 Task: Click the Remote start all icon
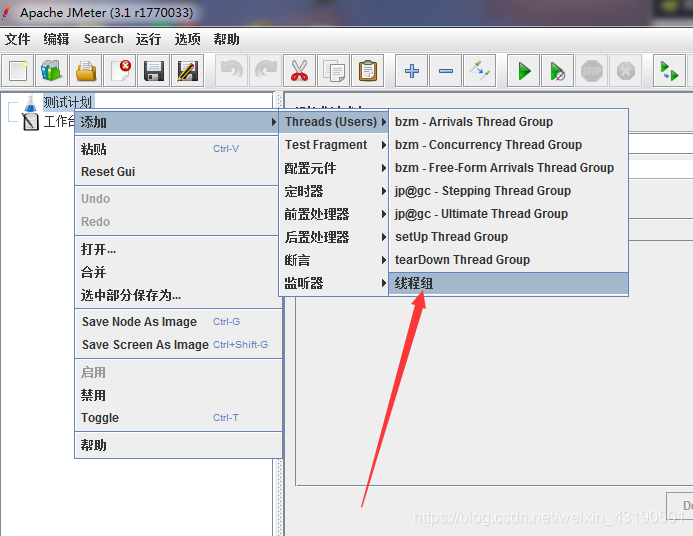click(669, 71)
